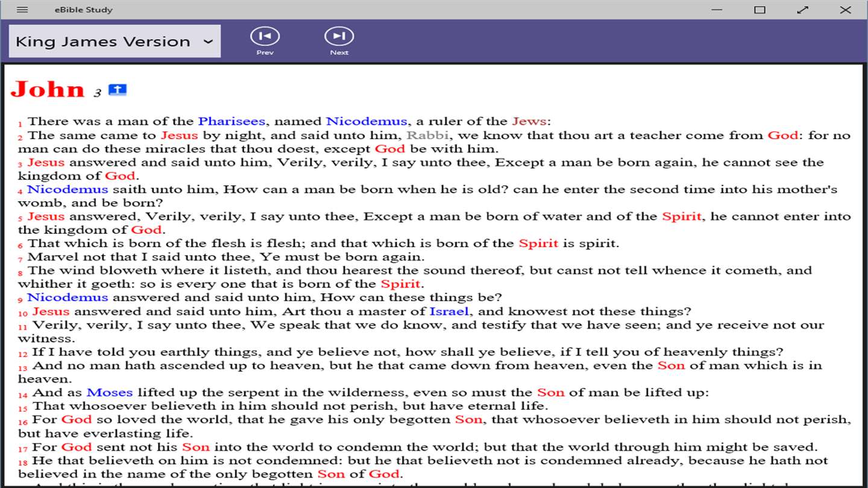Open the Jesus link in verse 2
The image size is (868, 488).
coord(179,136)
